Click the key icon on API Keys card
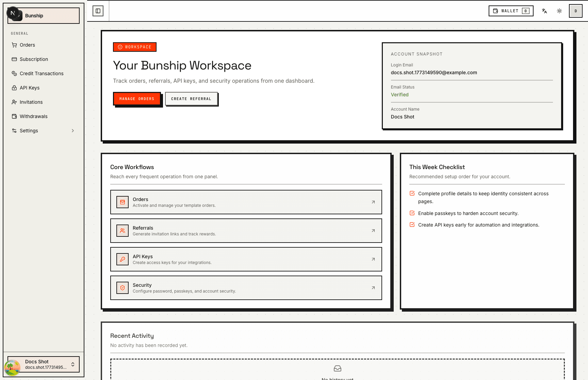588x380 pixels. 122,259
